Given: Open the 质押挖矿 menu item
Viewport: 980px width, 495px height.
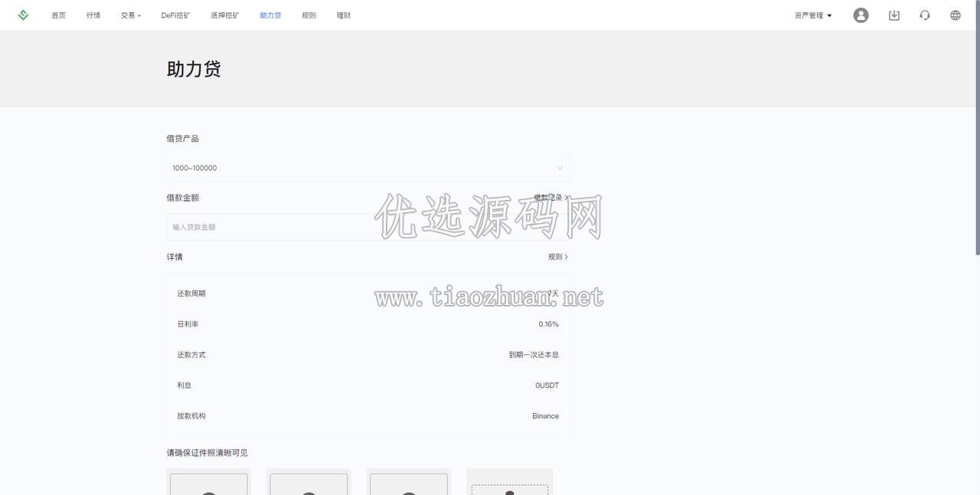Looking at the screenshot, I should (225, 15).
